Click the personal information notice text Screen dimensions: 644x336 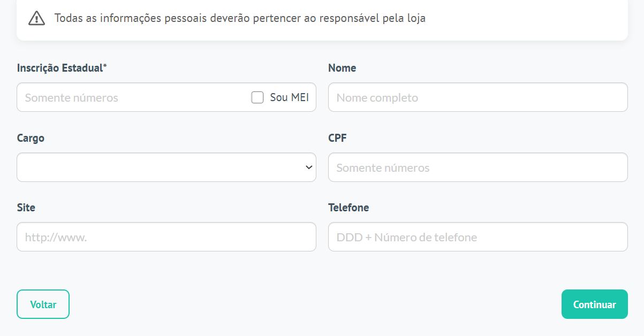(x=240, y=18)
